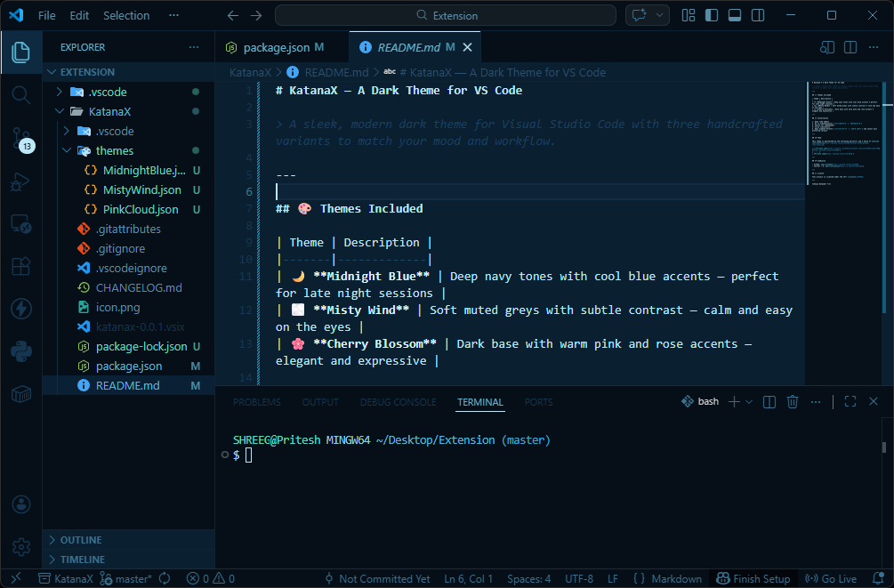Open Source Control view with 13 badge

click(21, 139)
